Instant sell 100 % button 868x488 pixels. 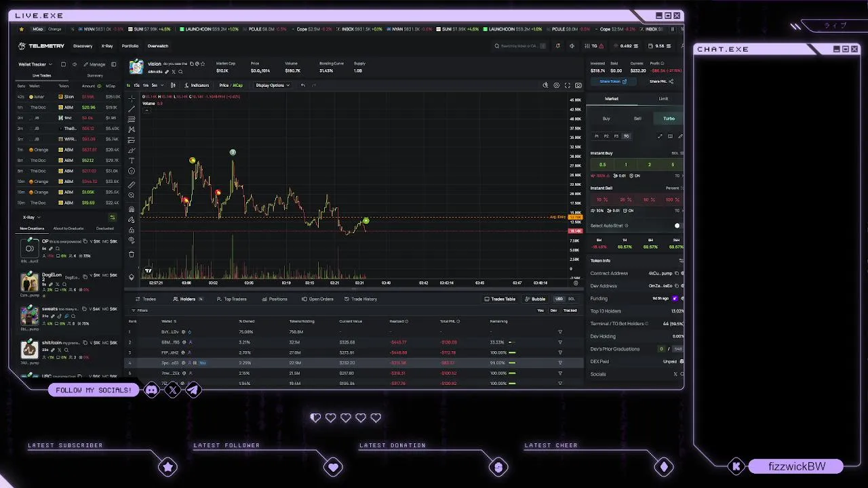pyautogui.click(x=672, y=200)
